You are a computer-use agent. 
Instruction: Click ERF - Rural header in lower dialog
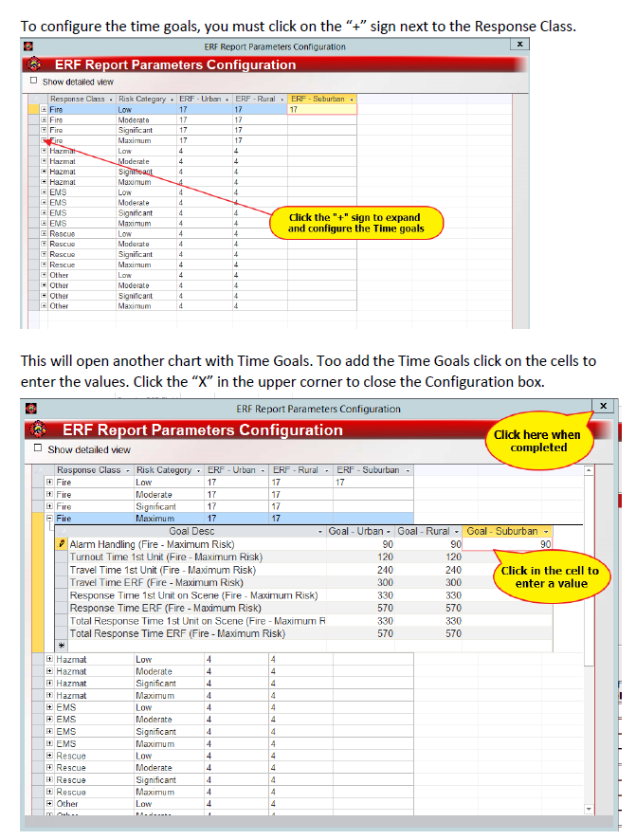[x=295, y=470]
